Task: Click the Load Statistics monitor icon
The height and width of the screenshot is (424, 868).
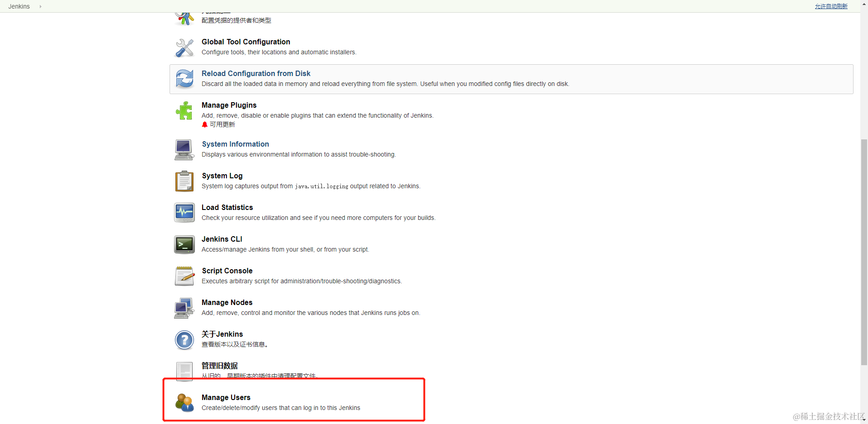Action: coord(184,213)
